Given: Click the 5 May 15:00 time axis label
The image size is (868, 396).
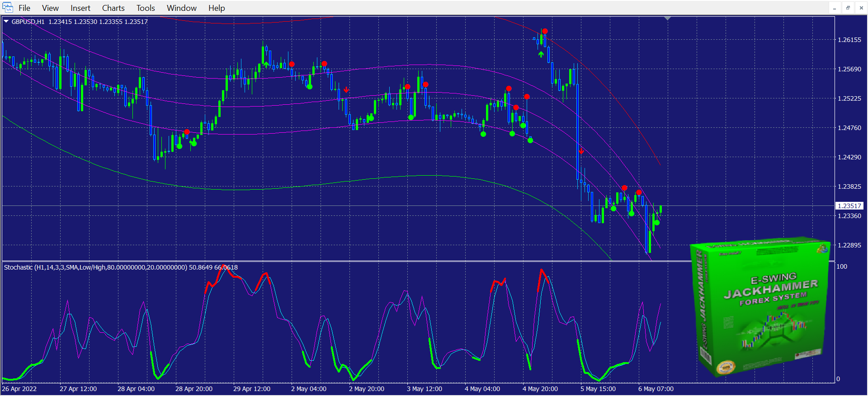Looking at the screenshot, I should [x=598, y=389].
